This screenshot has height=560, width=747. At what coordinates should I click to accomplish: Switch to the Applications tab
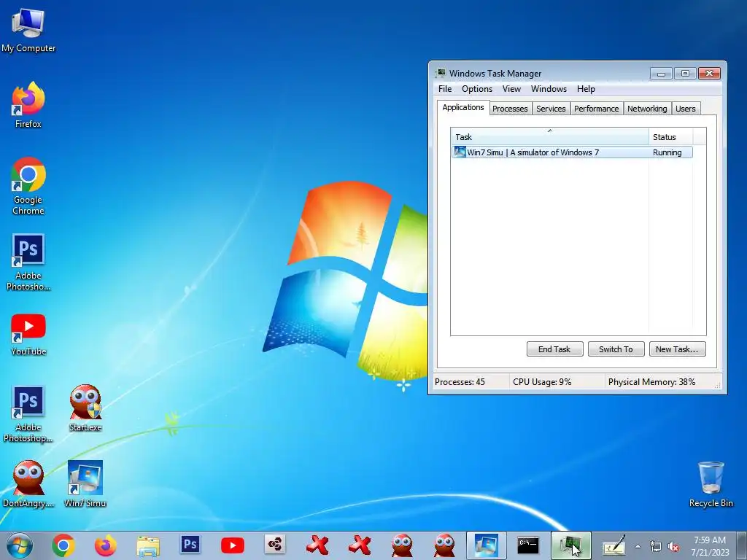[x=463, y=108]
